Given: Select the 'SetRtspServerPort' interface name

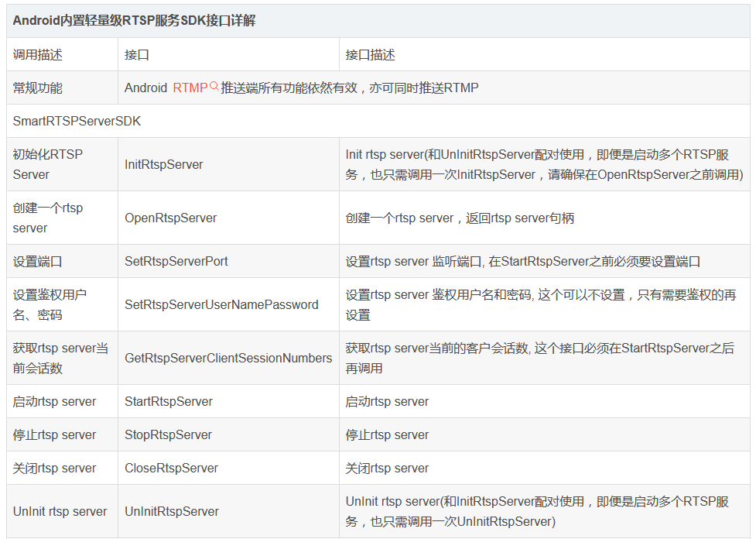Looking at the screenshot, I should pos(176,262).
